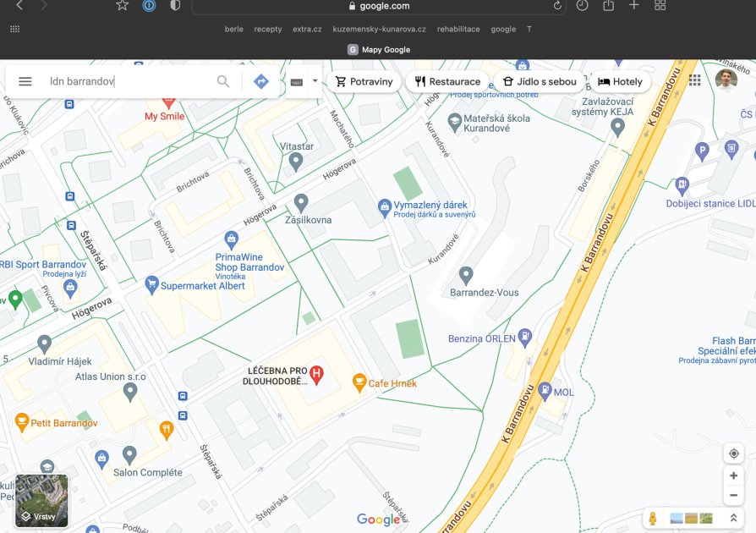Viewport: 756px width, 533px height.
Task: Expand the keyboard input options arrow
Action: pyautogui.click(x=315, y=81)
